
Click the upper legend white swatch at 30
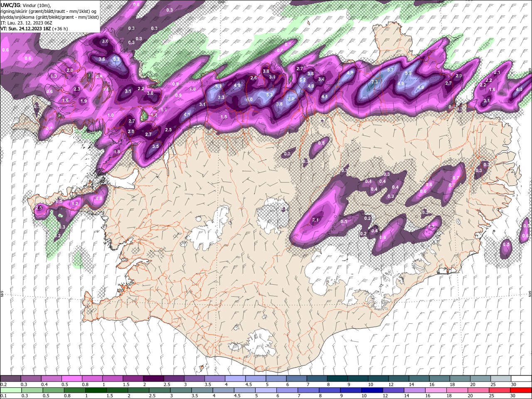click(521, 379)
